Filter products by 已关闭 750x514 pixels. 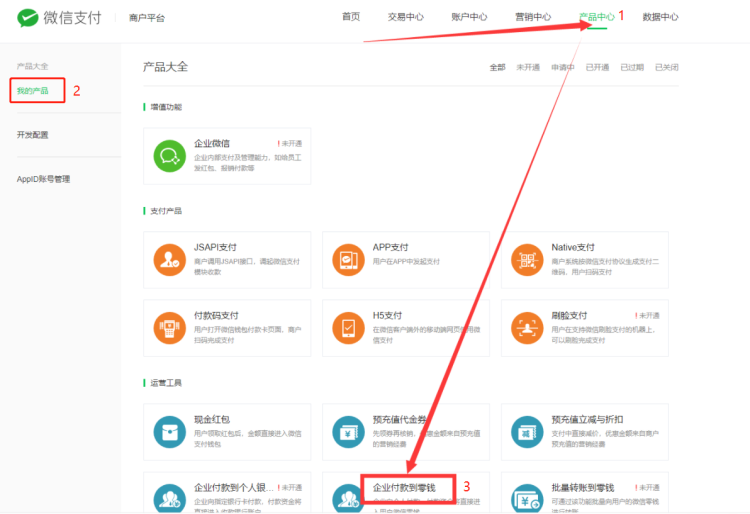pos(667,67)
